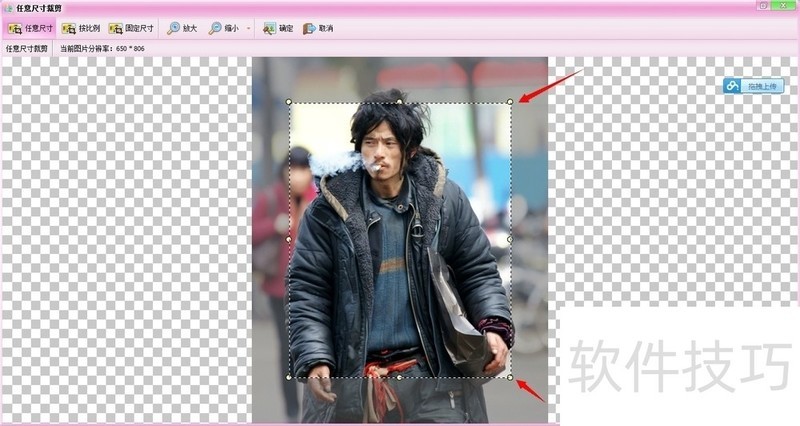Screen dimensions: 800x426
Task: Choose the 固定尺寸 fixed-size crop mode
Action: point(131,29)
